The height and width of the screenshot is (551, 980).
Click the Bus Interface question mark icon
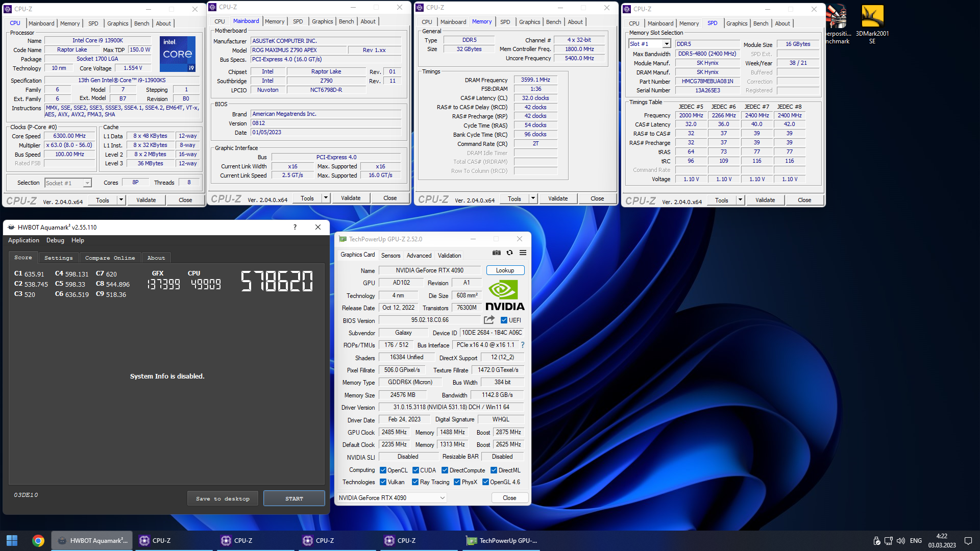(x=523, y=345)
